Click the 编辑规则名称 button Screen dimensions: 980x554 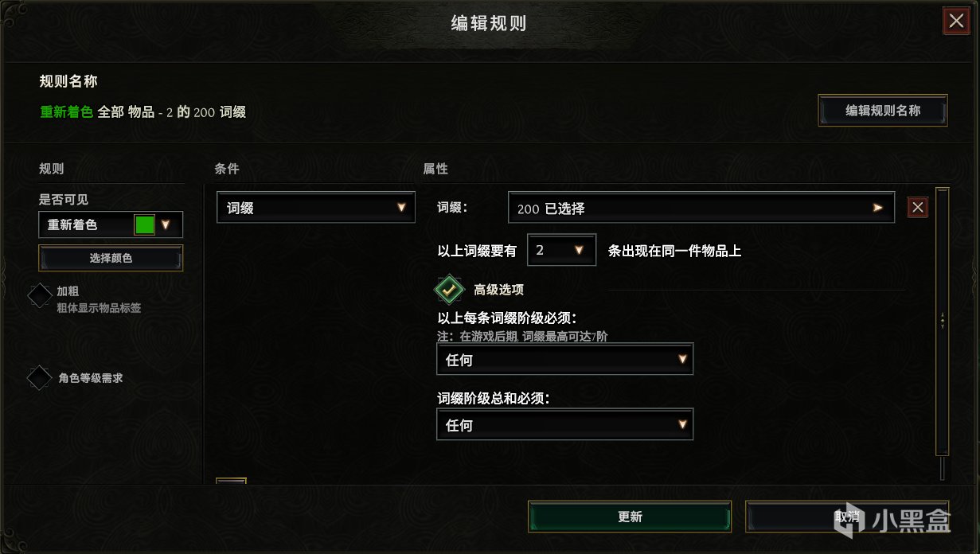(883, 111)
